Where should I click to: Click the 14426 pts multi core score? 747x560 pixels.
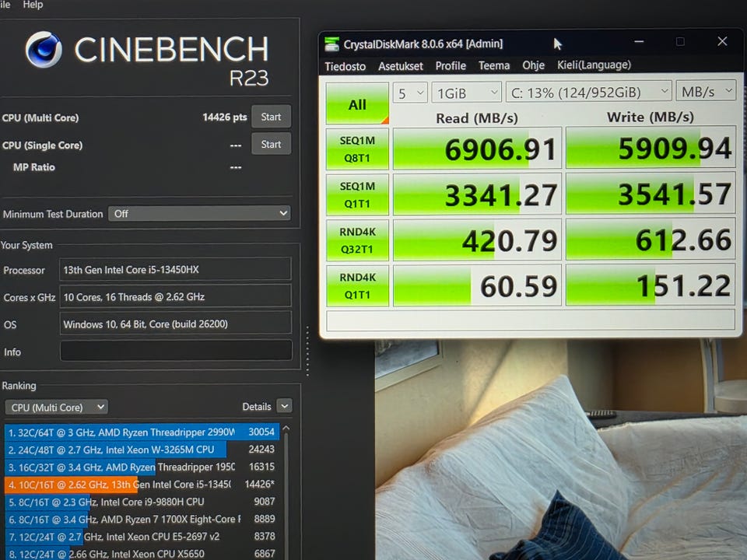point(225,117)
